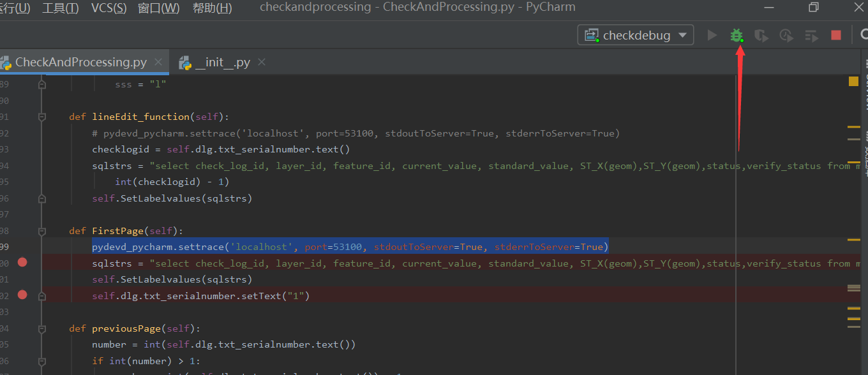Collapse the previousPage function definition
Screen dimensions: 868x375
pos(41,328)
